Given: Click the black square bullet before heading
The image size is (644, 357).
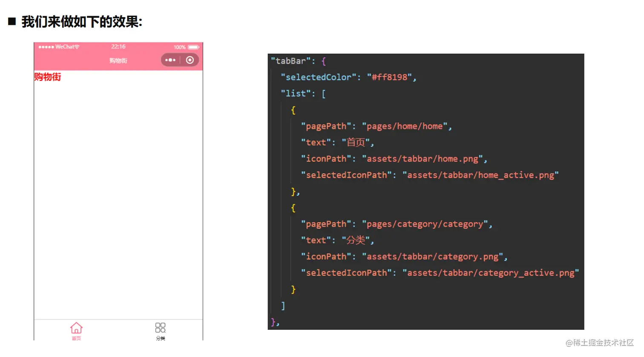Looking at the screenshot, I should (x=12, y=21).
